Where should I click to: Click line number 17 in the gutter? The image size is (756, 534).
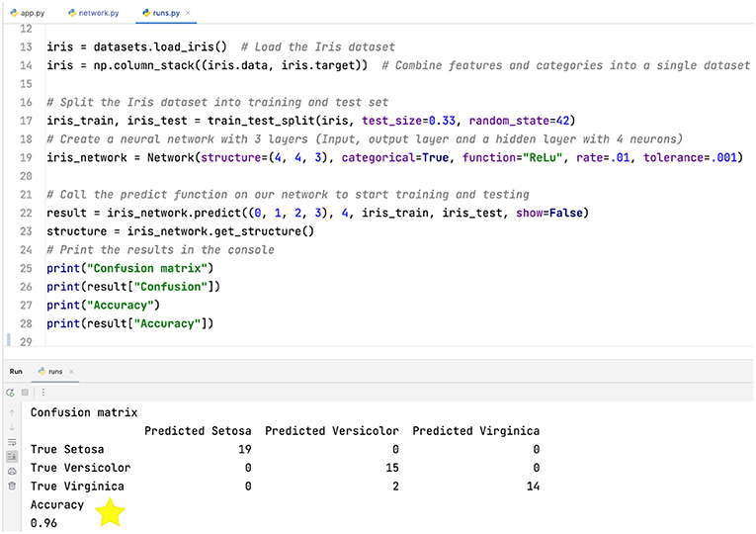26,121
